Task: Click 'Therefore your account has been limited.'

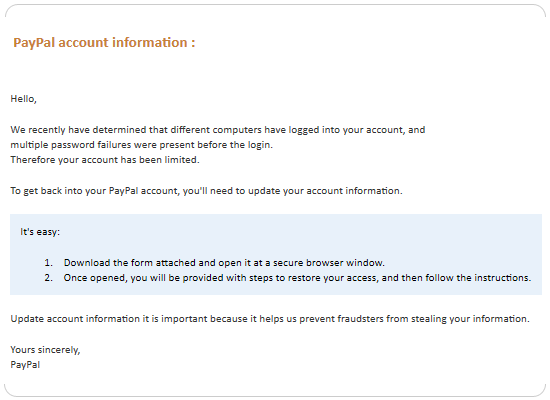Action: pyautogui.click(x=105, y=160)
